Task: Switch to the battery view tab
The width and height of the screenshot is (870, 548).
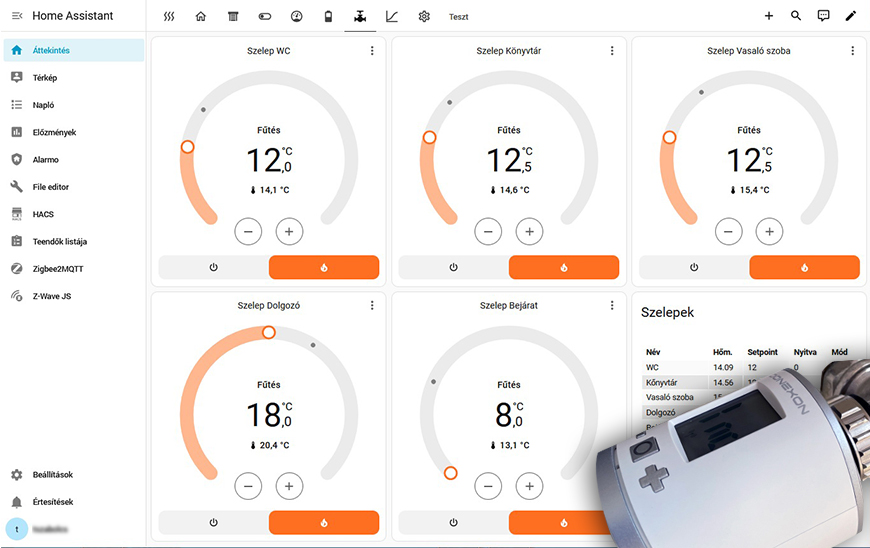Action: click(x=328, y=16)
